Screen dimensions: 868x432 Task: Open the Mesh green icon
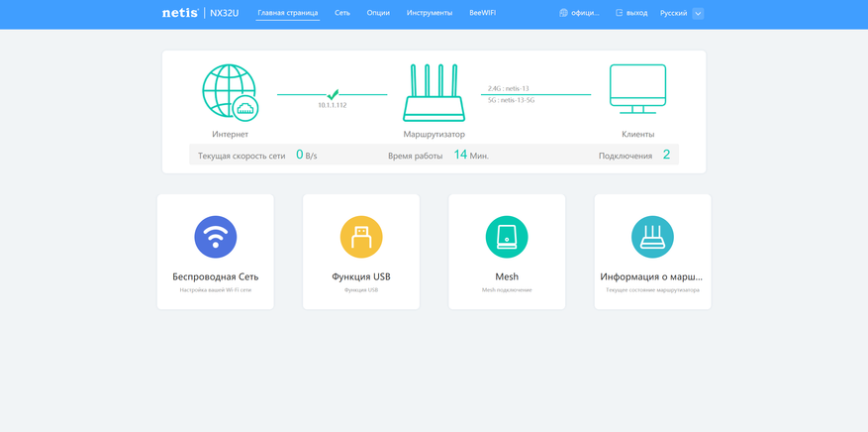click(x=507, y=237)
